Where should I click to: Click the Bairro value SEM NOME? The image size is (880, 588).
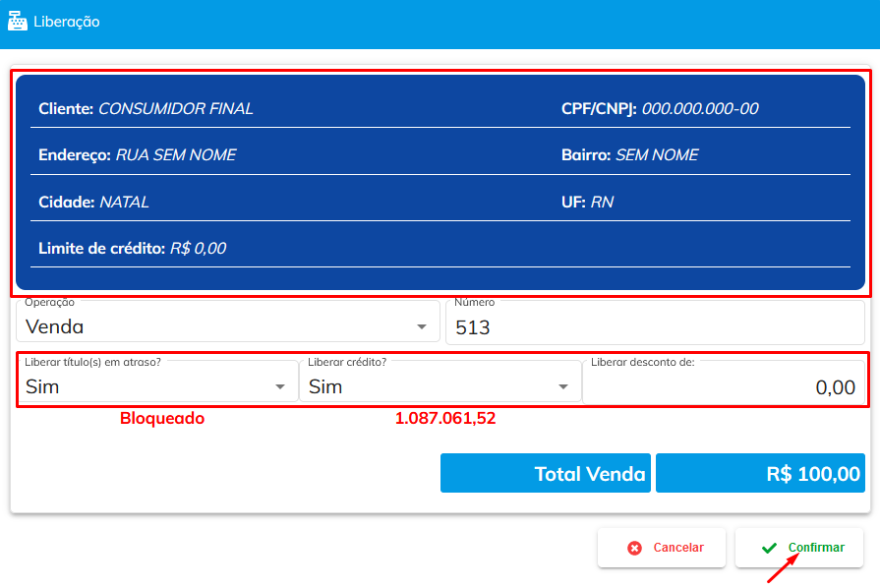[657, 154]
